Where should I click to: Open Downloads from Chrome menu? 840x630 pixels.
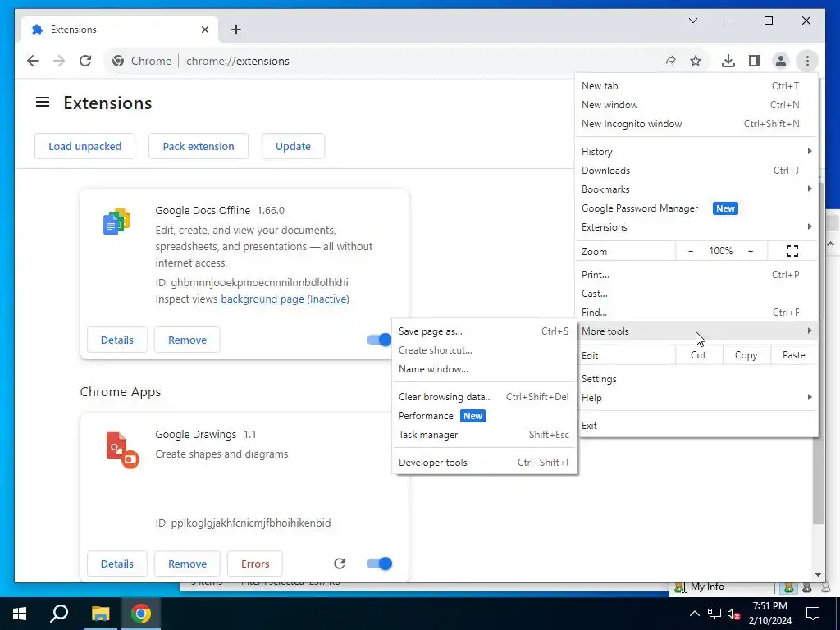(697, 171)
